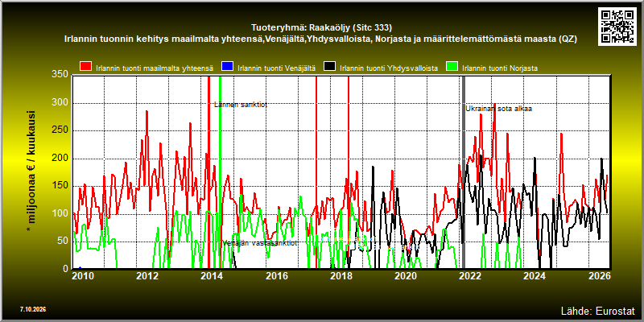Click x-axis year label 2026
Screen dimensions: 644x322
599,275
